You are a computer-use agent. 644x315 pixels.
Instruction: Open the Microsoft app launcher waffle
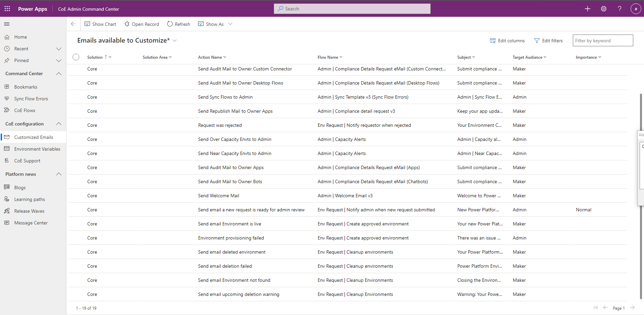click(7, 9)
